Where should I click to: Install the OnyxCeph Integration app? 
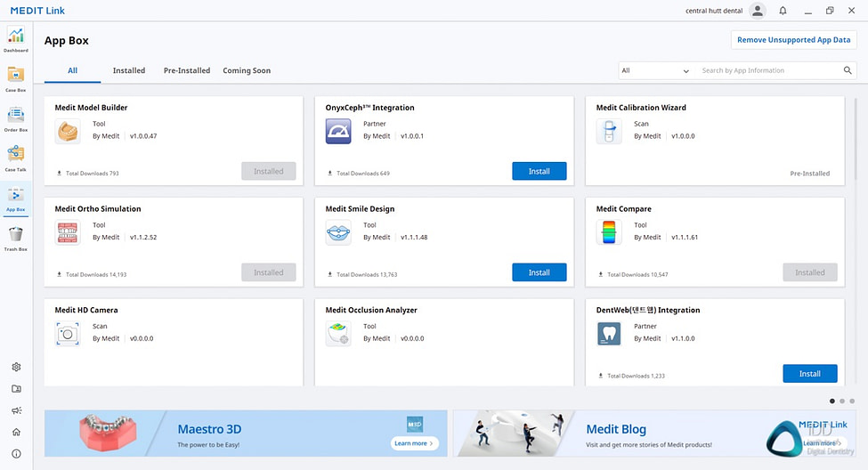539,171
